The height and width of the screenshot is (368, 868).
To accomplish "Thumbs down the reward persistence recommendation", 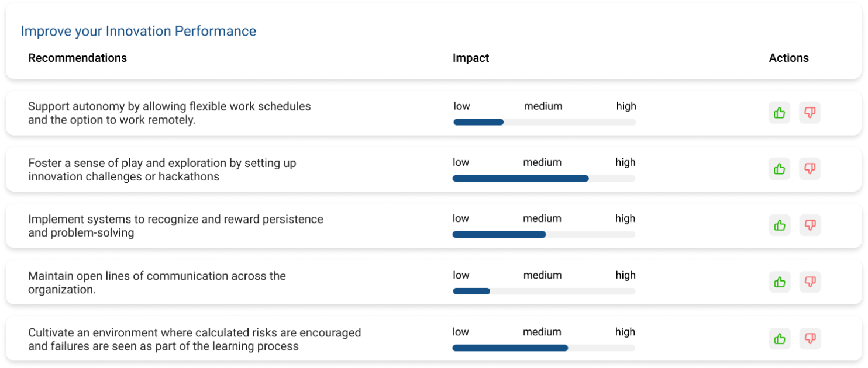I will coord(810,225).
